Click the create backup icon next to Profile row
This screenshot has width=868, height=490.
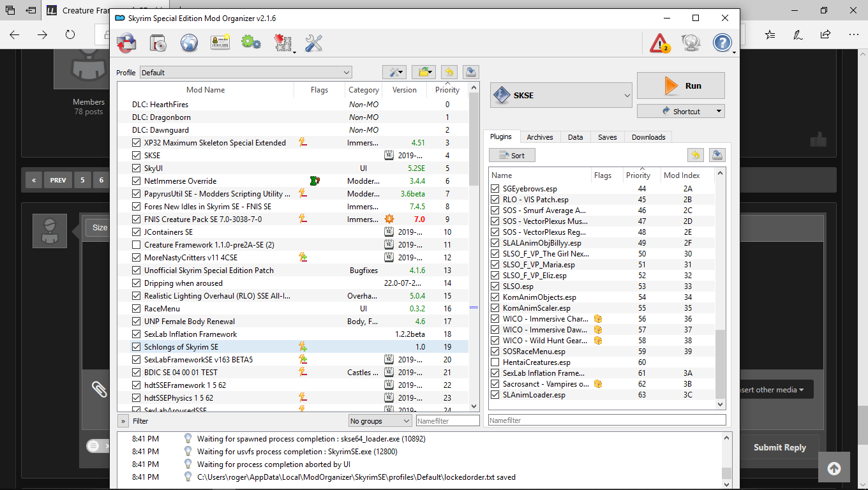coord(470,72)
